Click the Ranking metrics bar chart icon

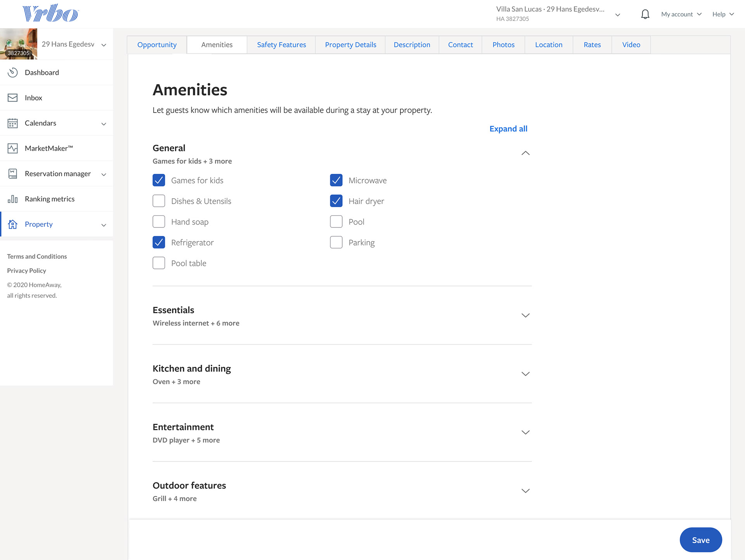(13, 199)
